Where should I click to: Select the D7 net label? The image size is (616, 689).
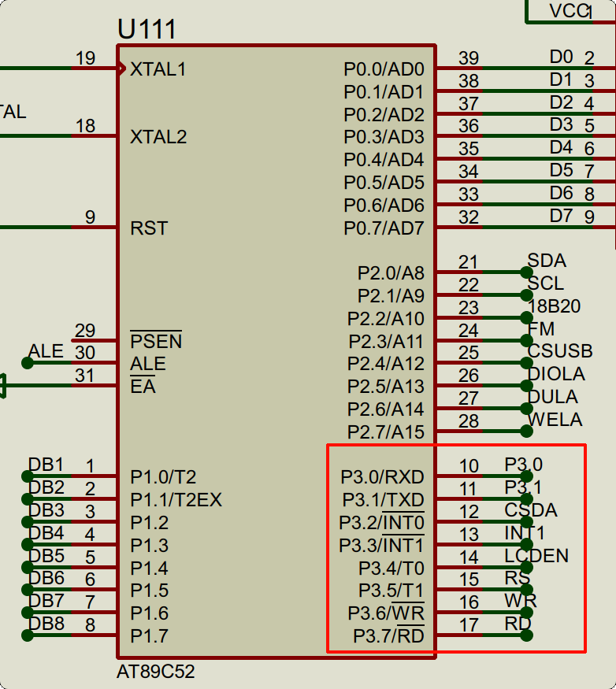pos(561,216)
